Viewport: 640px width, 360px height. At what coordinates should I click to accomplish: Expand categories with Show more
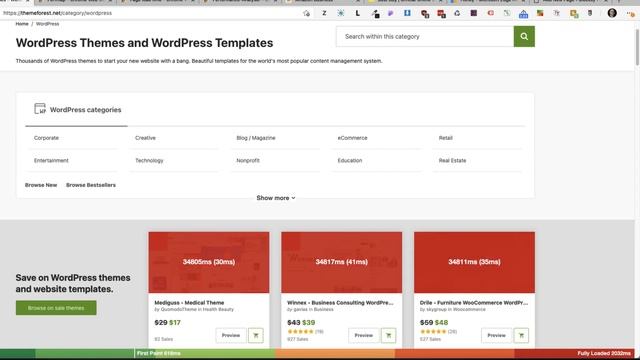click(x=276, y=198)
